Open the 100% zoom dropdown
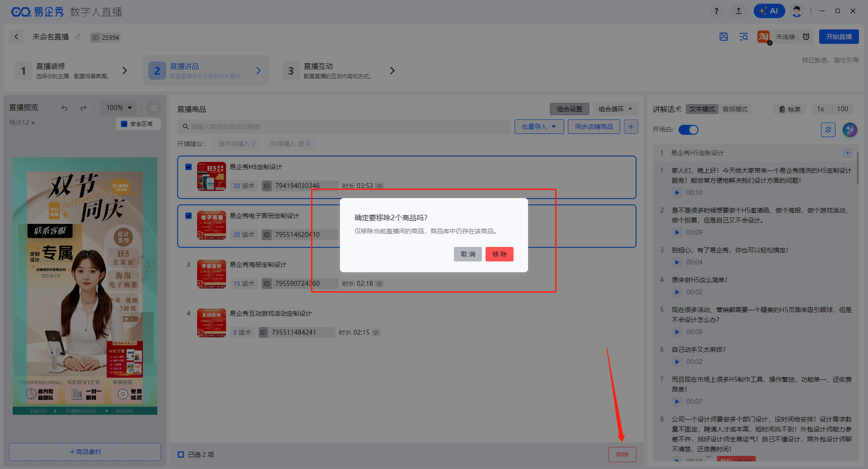This screenshot has height=469, width=868. (118, 108)
